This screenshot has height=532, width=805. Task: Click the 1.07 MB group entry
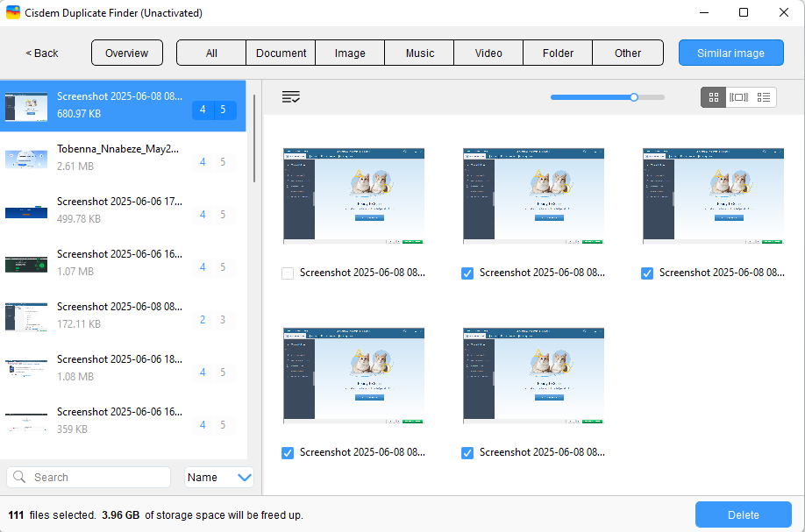tap(124, 263)
